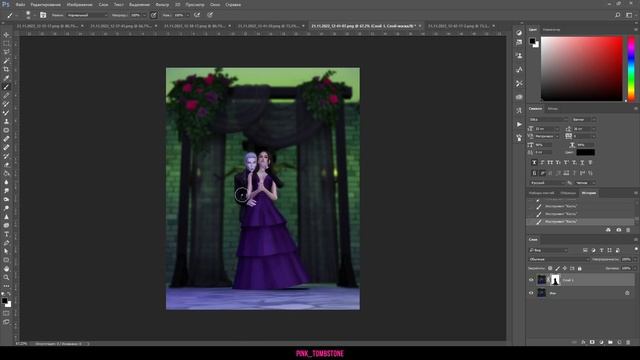The image size is (640, 360).
Task: Switch to the История tab
Action: [589, 193]
